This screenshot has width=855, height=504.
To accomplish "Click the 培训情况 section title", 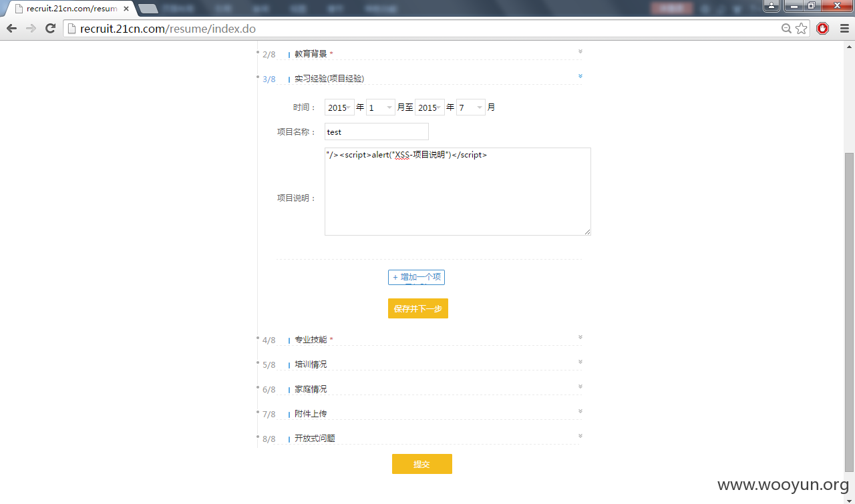I will tap(311, 364).
